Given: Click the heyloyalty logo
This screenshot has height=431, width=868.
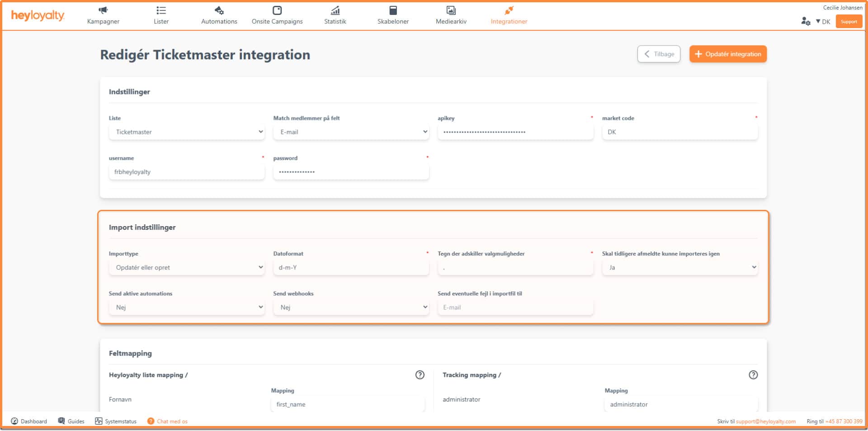Looking at the screenshot, I should (x=38, y=16).
